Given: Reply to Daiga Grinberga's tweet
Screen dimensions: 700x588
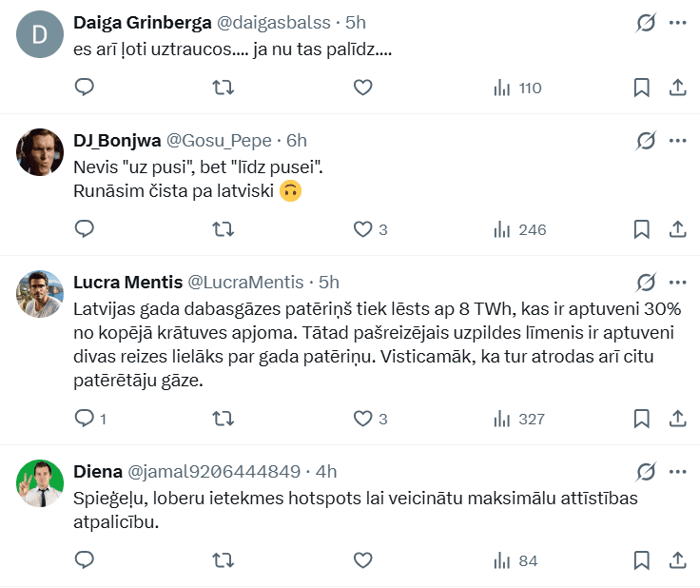Looking at the screenshot, I should point(85,88).
